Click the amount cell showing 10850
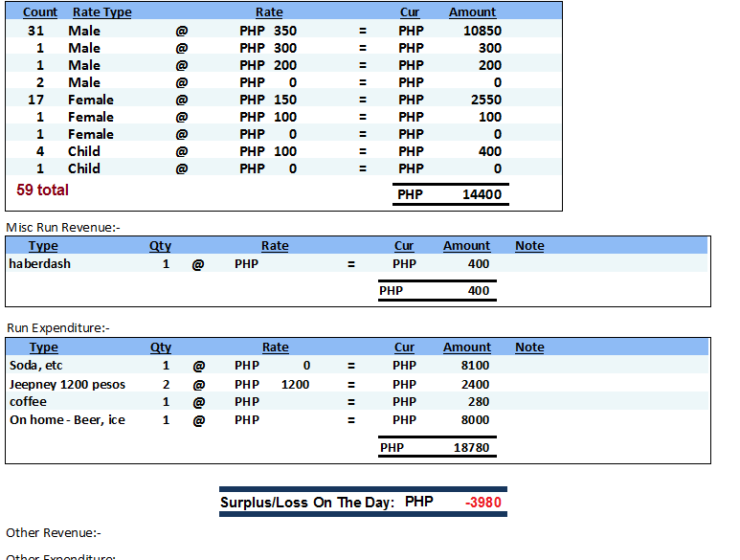The width and height of the screenshot is (740, 560). [482, 31]
